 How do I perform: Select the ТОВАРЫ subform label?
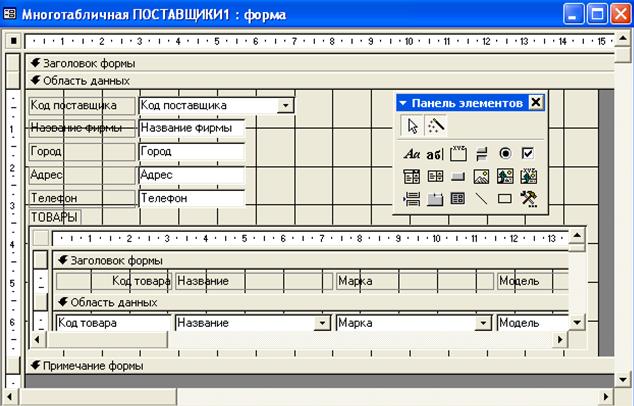[56, 216]
